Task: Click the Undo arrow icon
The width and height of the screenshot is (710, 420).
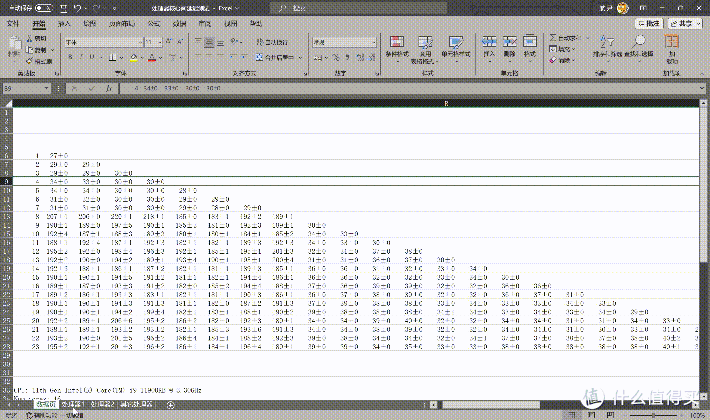Action: tap(78, 8)
